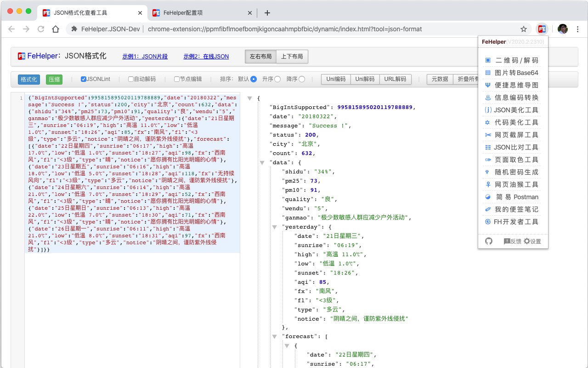Screen dimensions: 588x368
Task: Select JSON比对工具 from FeHelper menu
Action: tap(512, 147)
